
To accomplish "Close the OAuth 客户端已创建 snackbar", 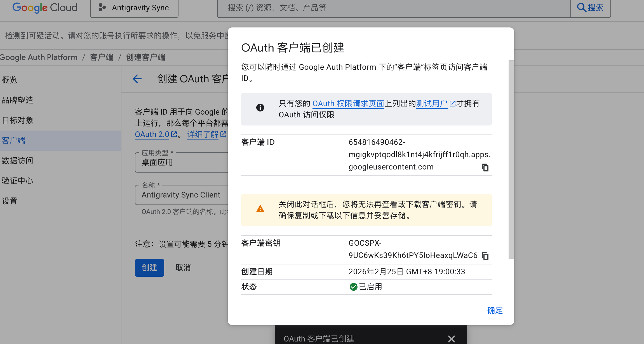I will pos(451,339).
